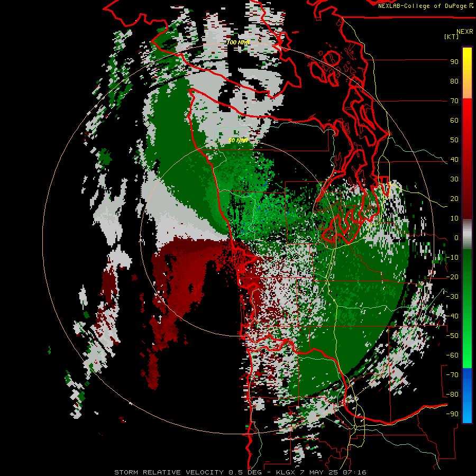Image resolution: width=476 pixels, height=476 pixels.
Task: Click the [KT] units label
Action: [x=451, y=36]
